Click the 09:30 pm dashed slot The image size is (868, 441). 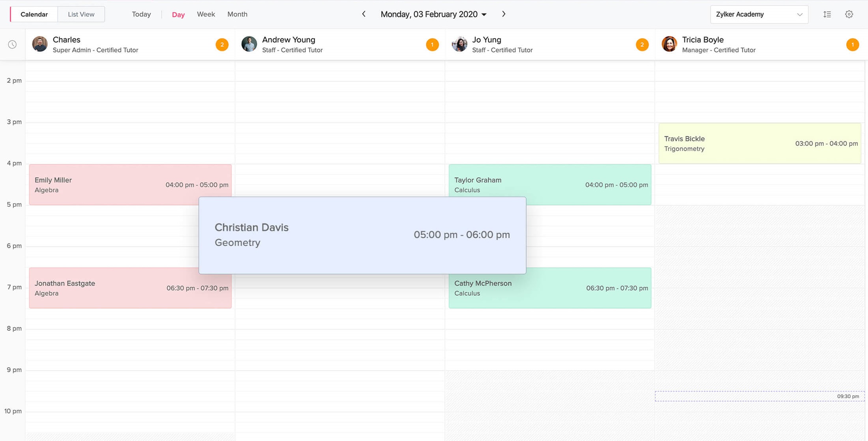[x=759, y=396]
